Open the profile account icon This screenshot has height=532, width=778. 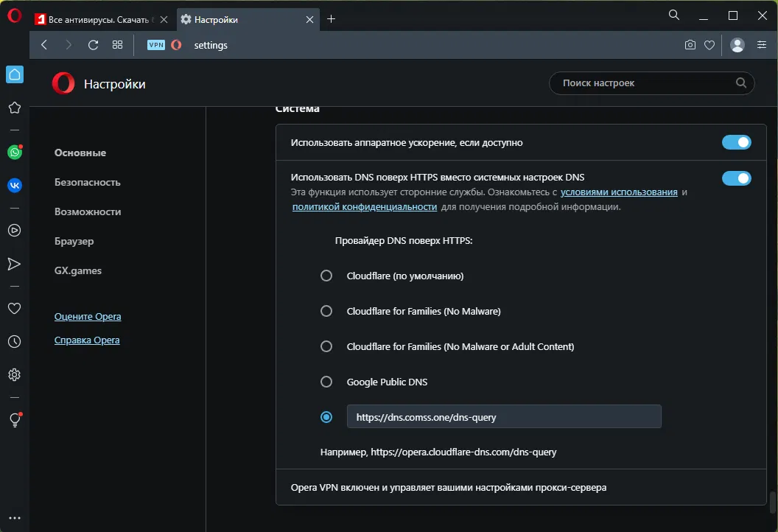[737, 45]
